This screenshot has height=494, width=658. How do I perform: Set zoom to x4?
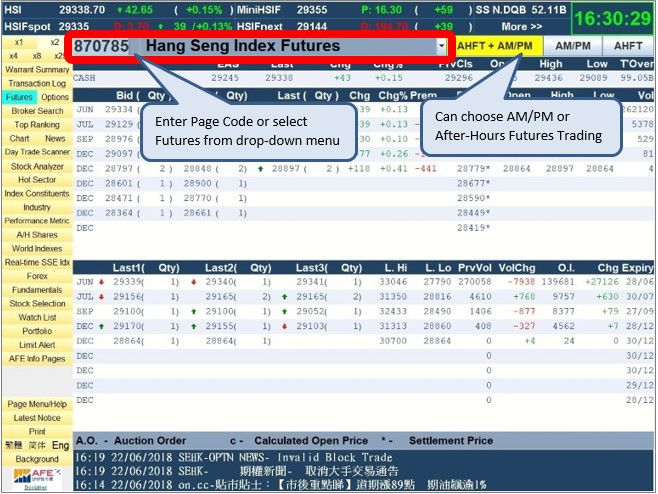click(x=13, y=55)
